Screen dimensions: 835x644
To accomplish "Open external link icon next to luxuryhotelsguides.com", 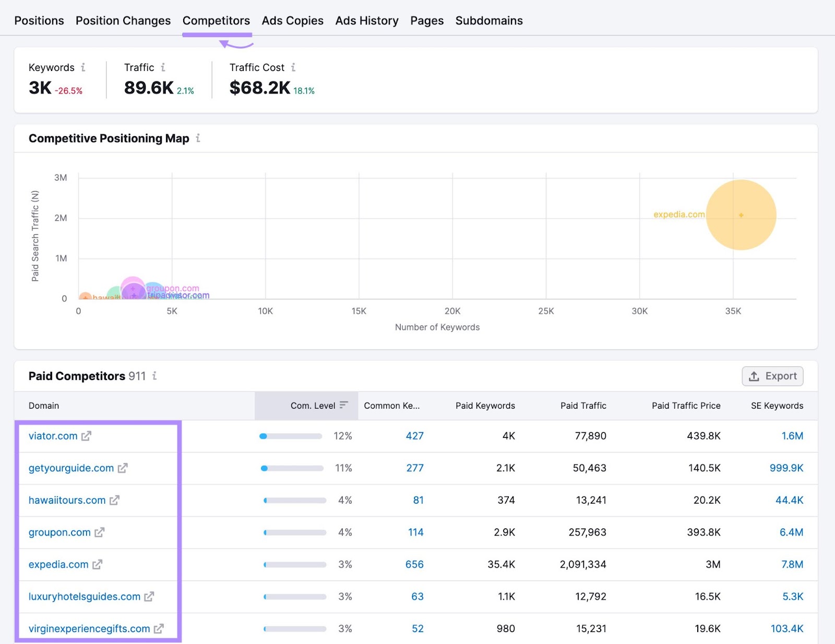I will pos(149,597).
